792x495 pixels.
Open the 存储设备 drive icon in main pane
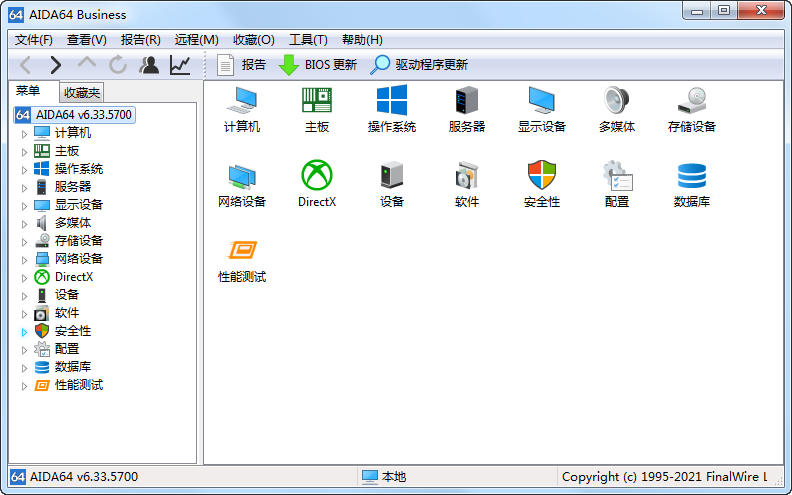click(691, 109)
